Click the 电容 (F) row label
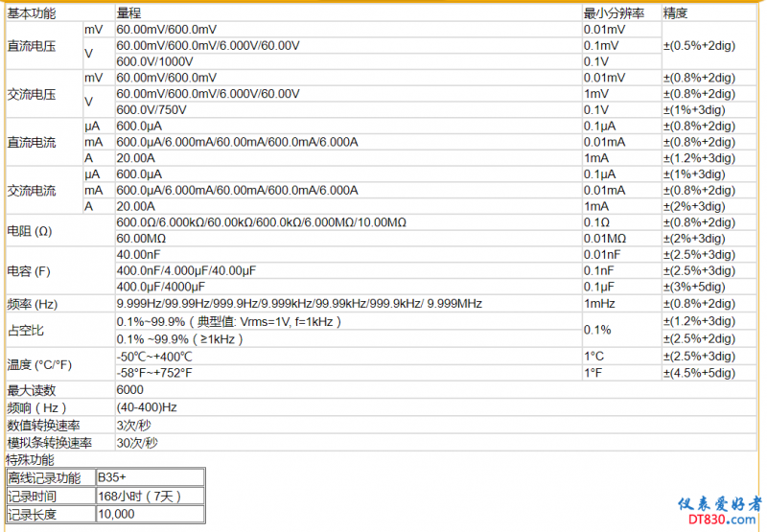 pyautogui.click(x=30, y=271)
